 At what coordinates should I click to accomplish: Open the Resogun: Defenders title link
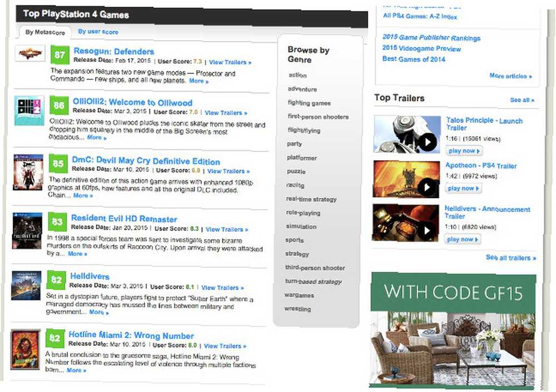(114, 52)
